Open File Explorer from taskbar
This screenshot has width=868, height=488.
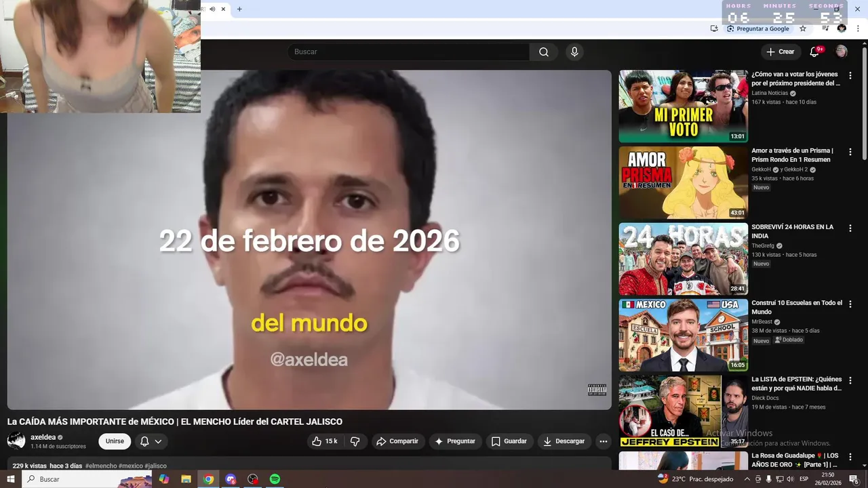click(x=186, y=479)
